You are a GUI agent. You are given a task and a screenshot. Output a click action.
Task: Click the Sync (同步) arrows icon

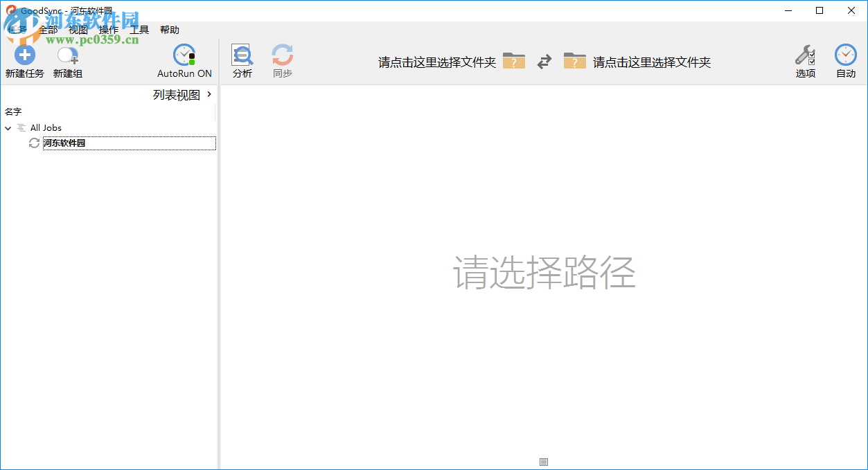click(282, 55)
